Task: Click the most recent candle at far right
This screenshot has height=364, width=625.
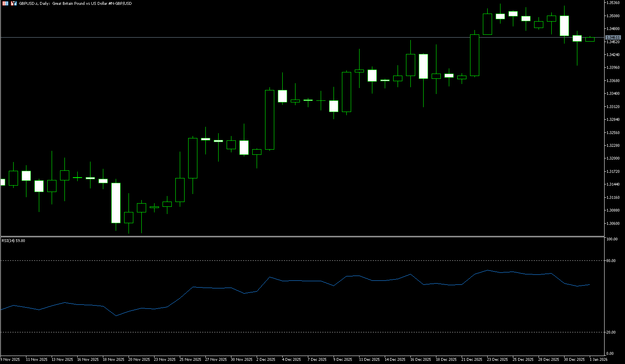Action: pyautogui.click(x=590, y=39)
